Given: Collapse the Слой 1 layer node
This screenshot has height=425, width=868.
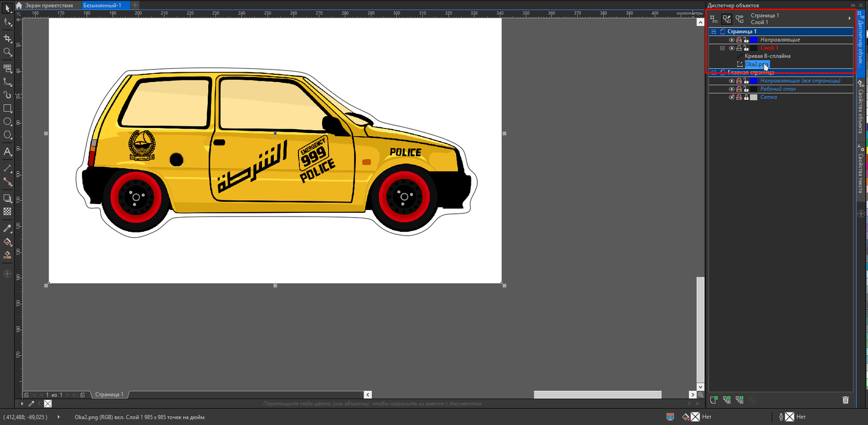Looking at the screenshot, I should [x=722, y=48].
